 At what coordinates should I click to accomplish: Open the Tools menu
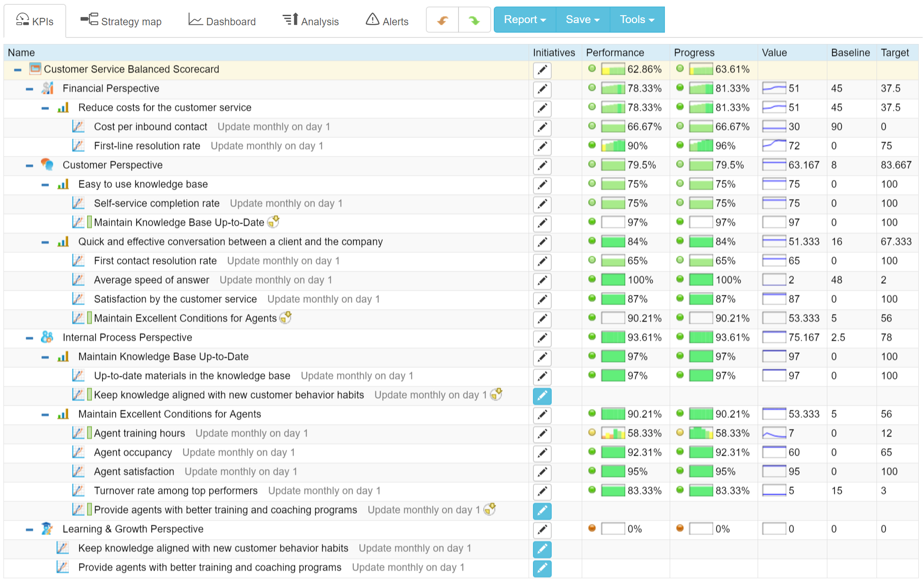pos(636,19)
